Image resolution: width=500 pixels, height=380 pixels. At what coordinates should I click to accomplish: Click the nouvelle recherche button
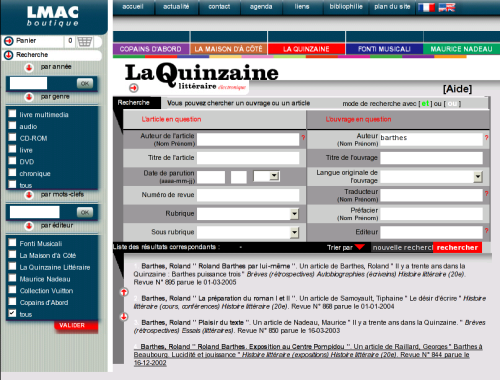(402, 247)
